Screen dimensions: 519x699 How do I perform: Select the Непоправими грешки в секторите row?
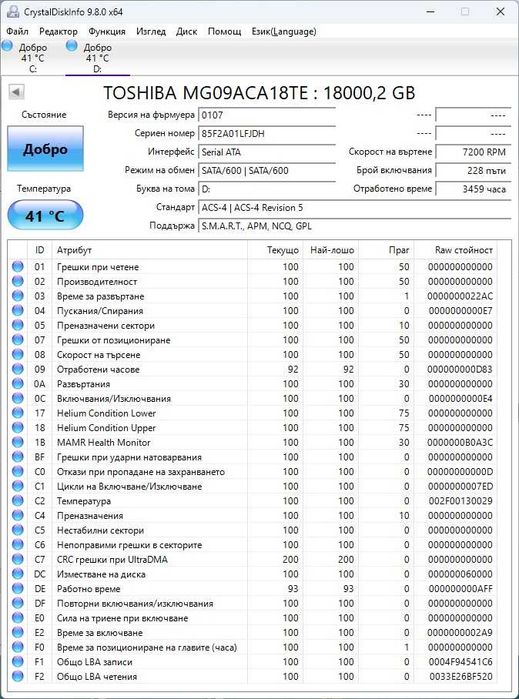[252, 545]
